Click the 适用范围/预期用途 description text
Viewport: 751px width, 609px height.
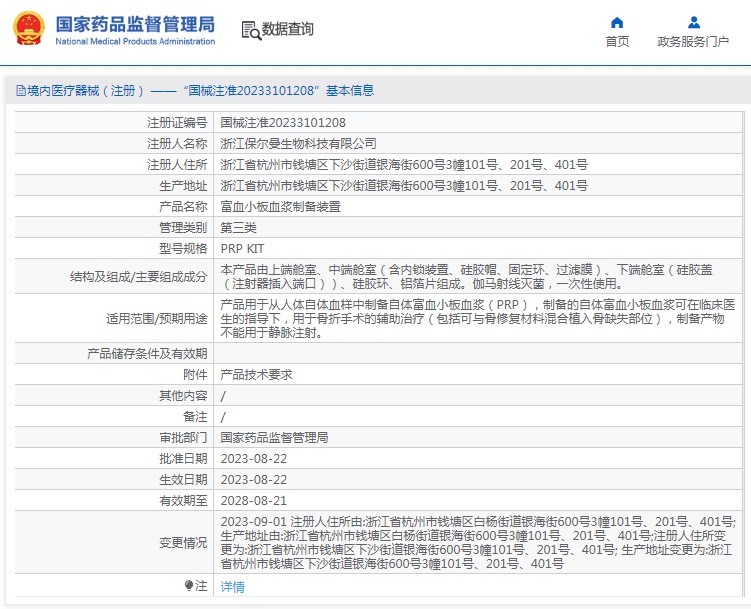[x=478, y=318]
